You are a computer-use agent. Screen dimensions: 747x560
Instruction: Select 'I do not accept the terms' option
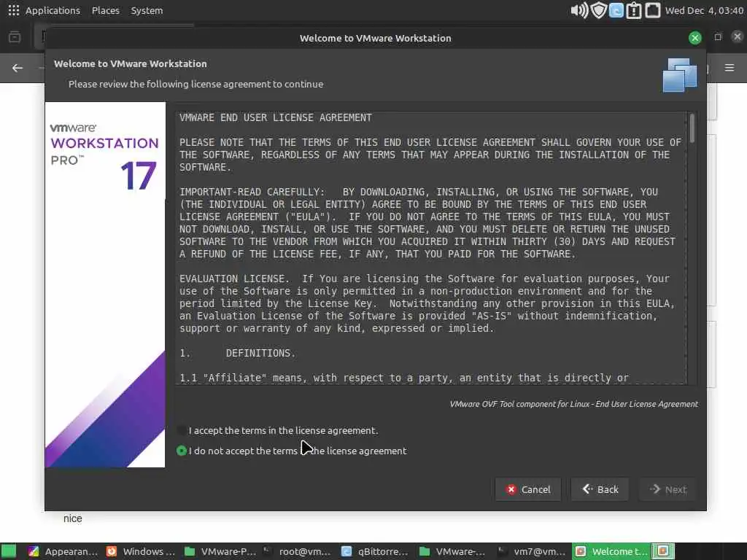(182, 451)
